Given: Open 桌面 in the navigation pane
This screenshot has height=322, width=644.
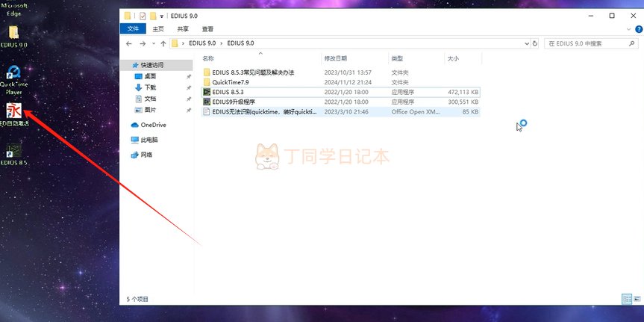Looking at the screenshot, I should pos(150,76).
